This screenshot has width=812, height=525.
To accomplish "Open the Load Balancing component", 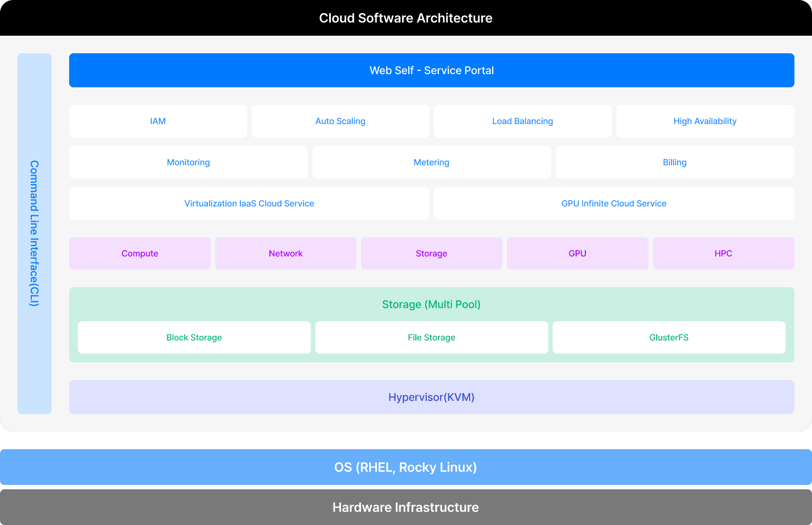I will pos(522,121).
